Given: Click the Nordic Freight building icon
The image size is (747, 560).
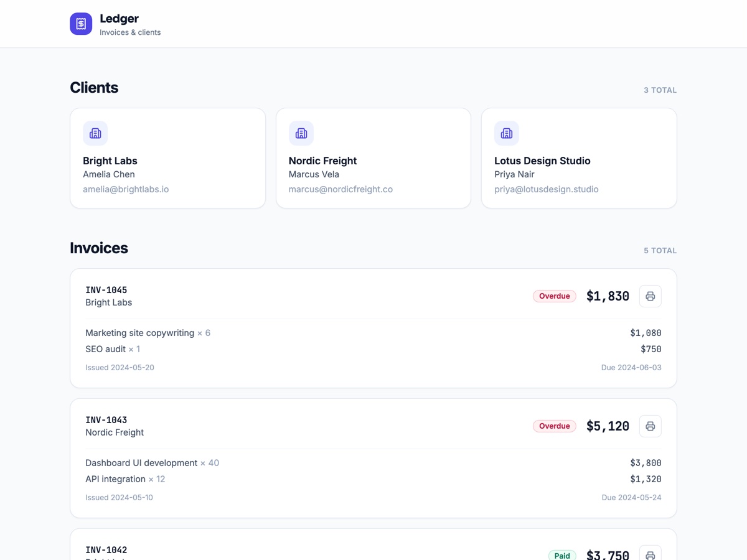Looking at the screenshot, I should click(x=301, y=133).
